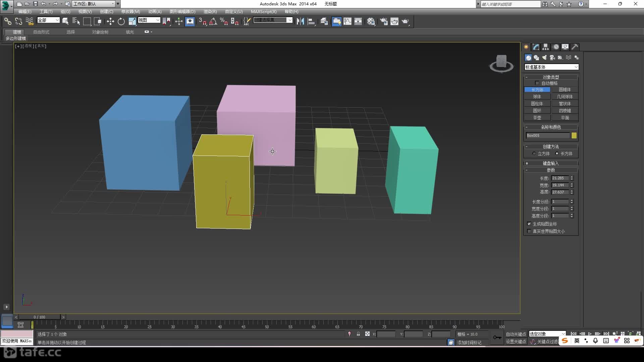Screen dimensions: 644x362
Task: Open the Utilities panel hammer icon
Action: pos(575,47)
